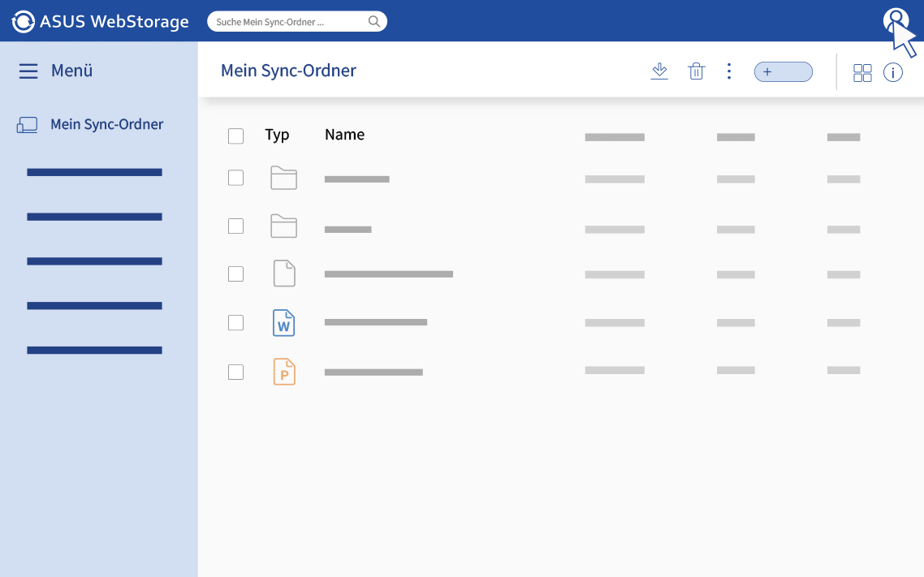Click the PowerPoint file icon
The width and height of the screenshot is (924, 577).
(284, 372)
